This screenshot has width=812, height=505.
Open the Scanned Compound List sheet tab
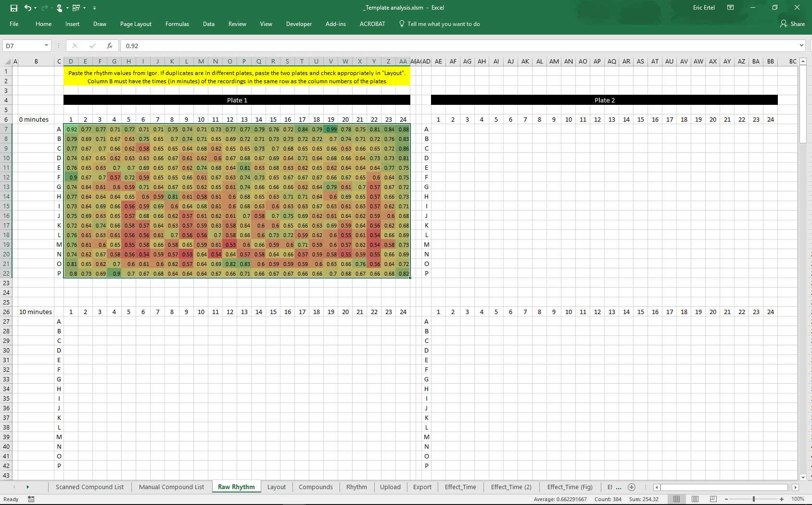pos(89,487)
